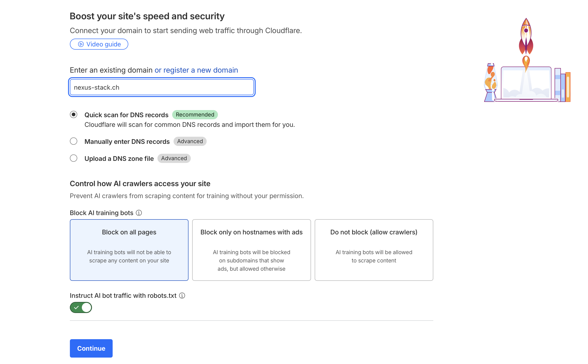588x364 pixels.
Task: Select the Block on all pages card
Action: tap(129, 250)
